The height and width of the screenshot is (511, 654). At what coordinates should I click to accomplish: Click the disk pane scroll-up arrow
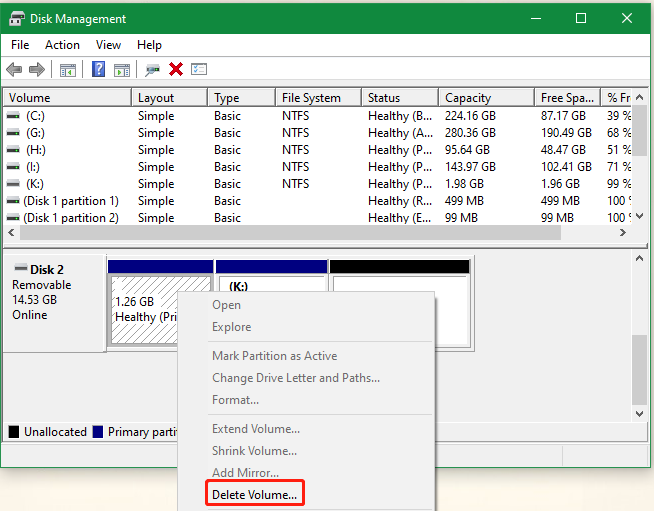[x=639, y=259]
